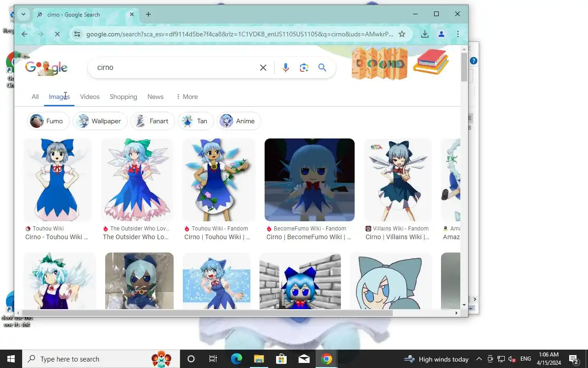Image resolution: width=588 pixels, height=368 pixels.
Task: Open the Chrome tab search dropdown arrow
Action: tap(23, 14)
